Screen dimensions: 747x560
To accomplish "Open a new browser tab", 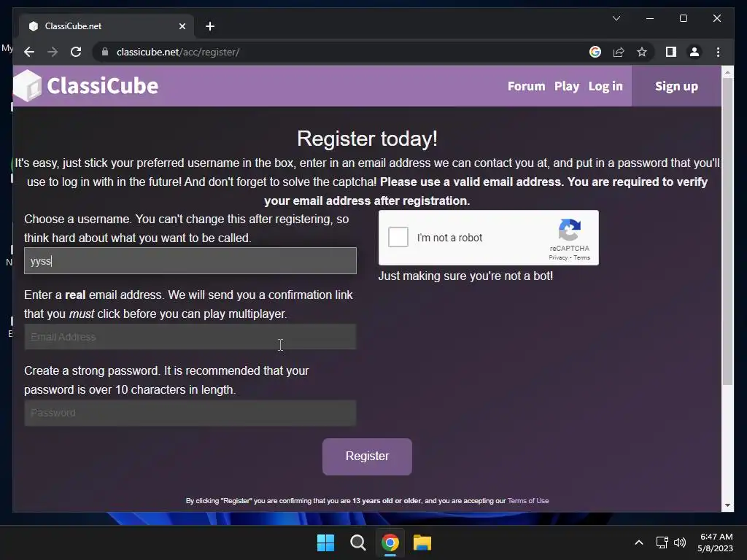I will pos(210,26).
